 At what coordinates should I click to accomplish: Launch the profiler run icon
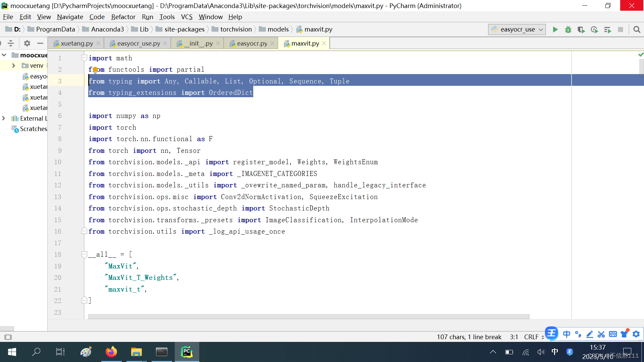pyautogui.click(x=594, y=29)
